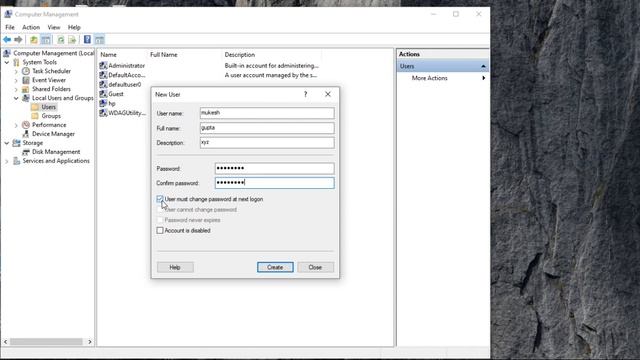Screen dimensions: 640x360
Task: Click the defaultuser0 account icon
Action: coord(103,84)
